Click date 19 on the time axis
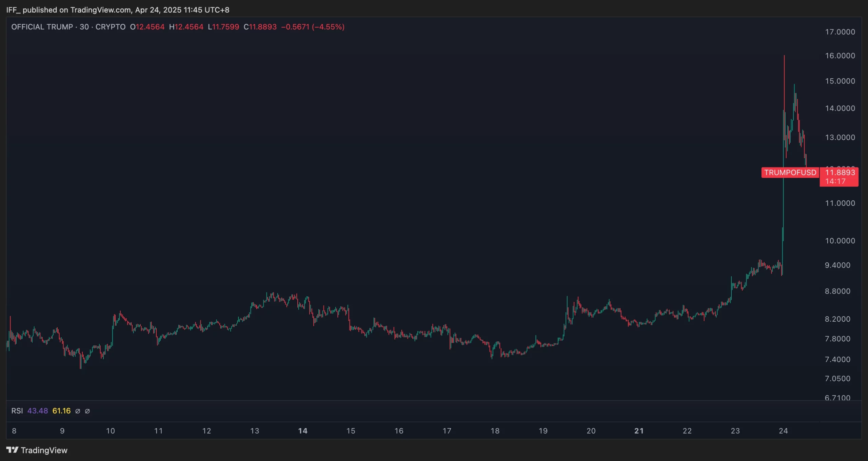Viewport: 868px width, 461px height. pyautogui.click(x=543, y=431)
